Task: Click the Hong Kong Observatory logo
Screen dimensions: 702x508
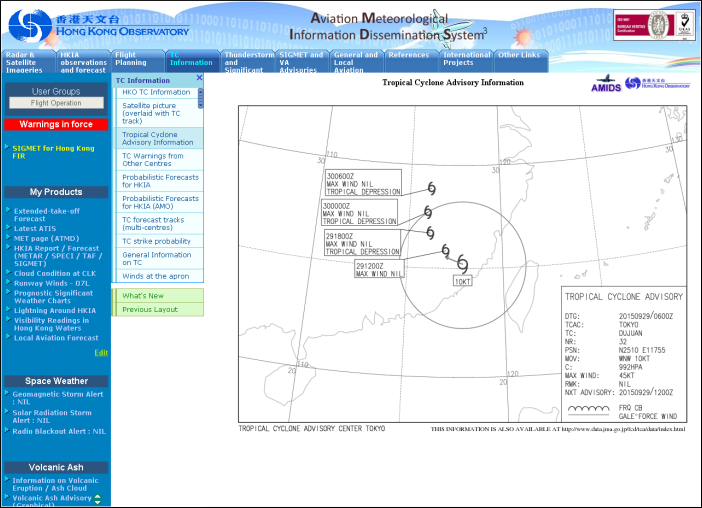Action: coord(98,26)
